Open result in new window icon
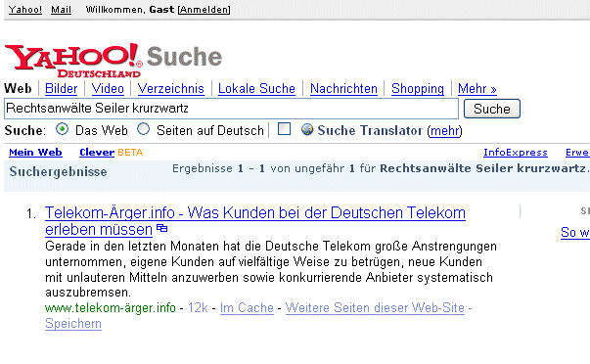The height and width of the screenshot is (364, 590). 161,228
